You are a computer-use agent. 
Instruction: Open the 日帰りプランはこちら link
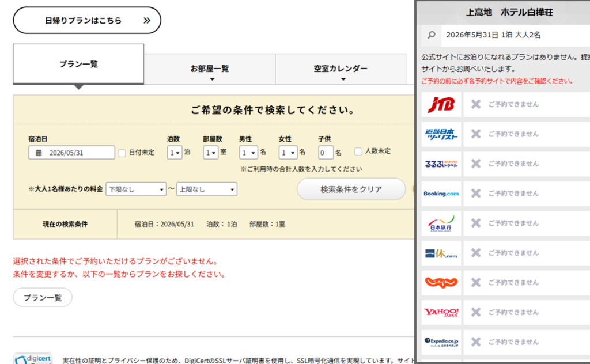click(87, 21)
